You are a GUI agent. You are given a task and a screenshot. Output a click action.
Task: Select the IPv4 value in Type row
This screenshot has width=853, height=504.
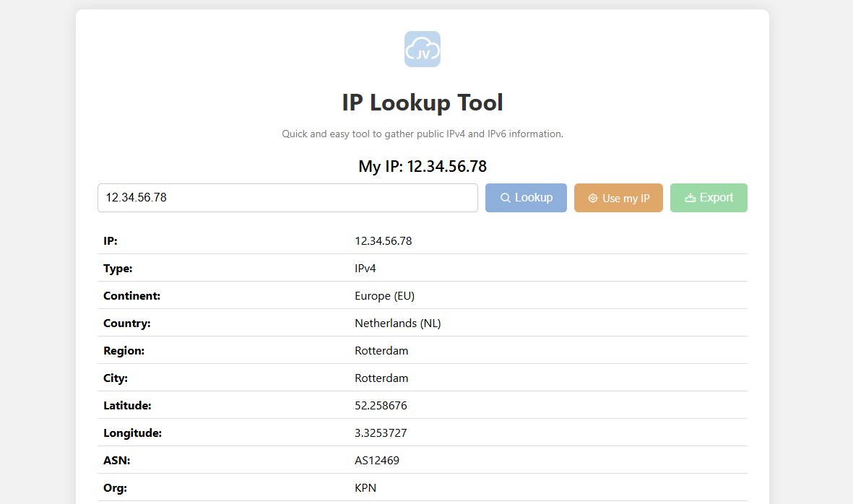pyautogui.click(x=365, y=269)
